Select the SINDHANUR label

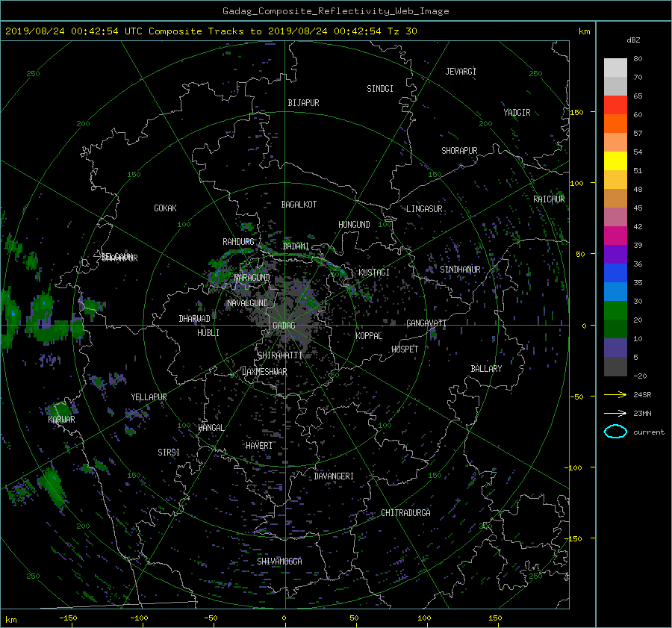tap(460, 270)
